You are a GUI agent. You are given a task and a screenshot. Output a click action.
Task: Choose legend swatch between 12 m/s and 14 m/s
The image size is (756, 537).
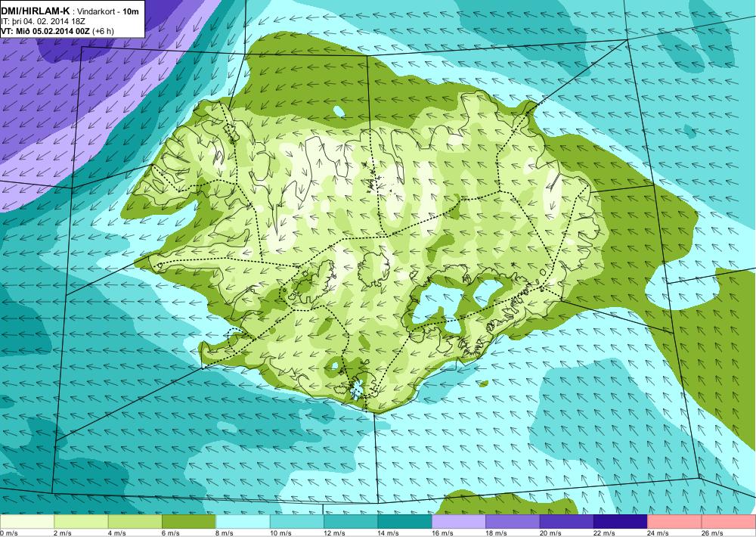point(351,522)
